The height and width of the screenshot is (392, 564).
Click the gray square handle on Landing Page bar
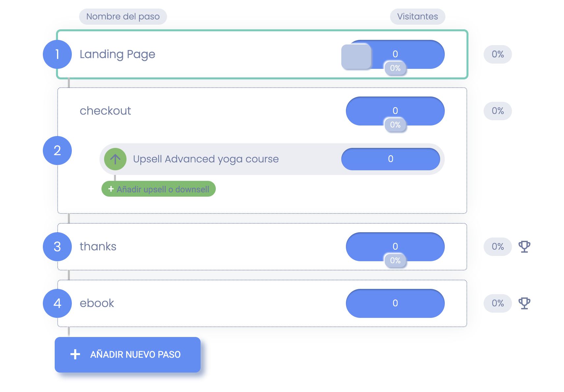pyautogui.click(x=356, y=57)
